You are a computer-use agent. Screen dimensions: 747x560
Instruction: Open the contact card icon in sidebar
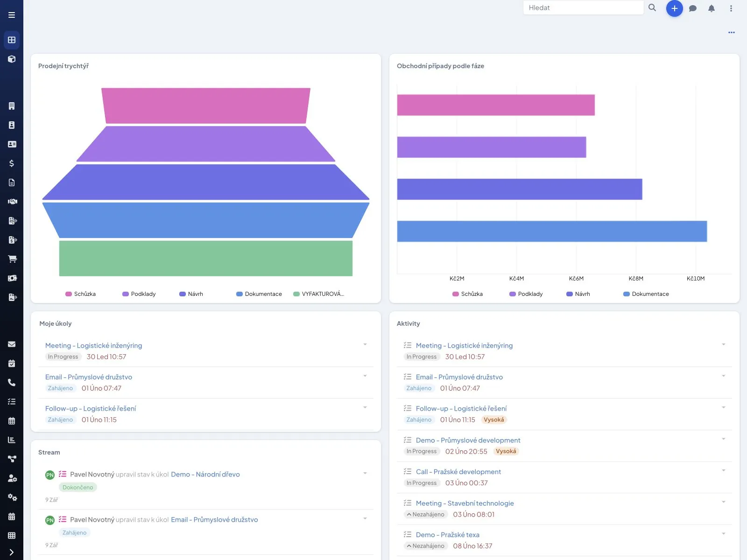coord(12,144)
